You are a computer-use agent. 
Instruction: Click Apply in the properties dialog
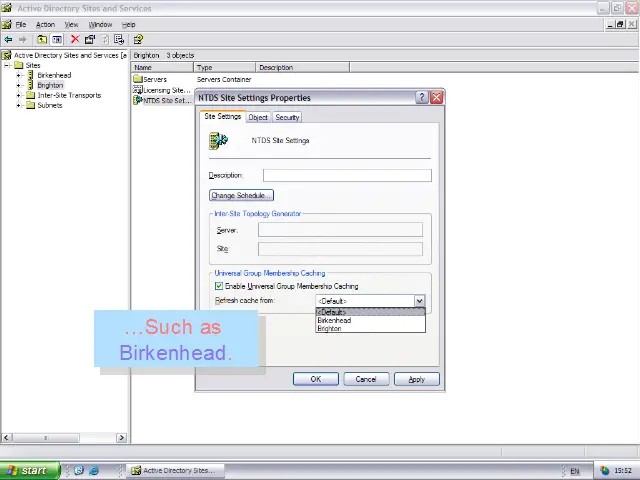point(417,379)
